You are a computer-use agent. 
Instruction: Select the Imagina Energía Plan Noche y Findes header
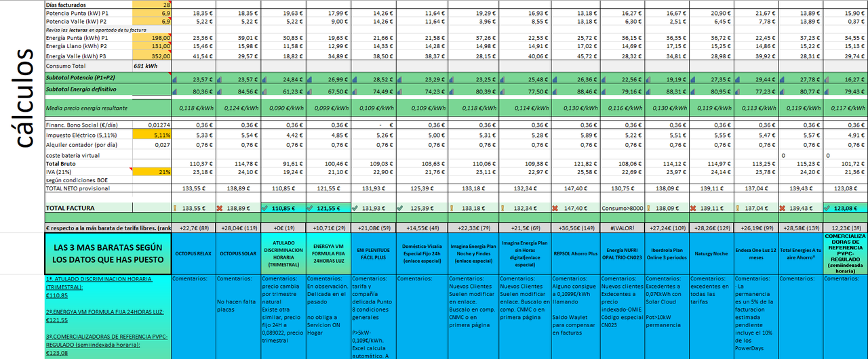[473, 252]
